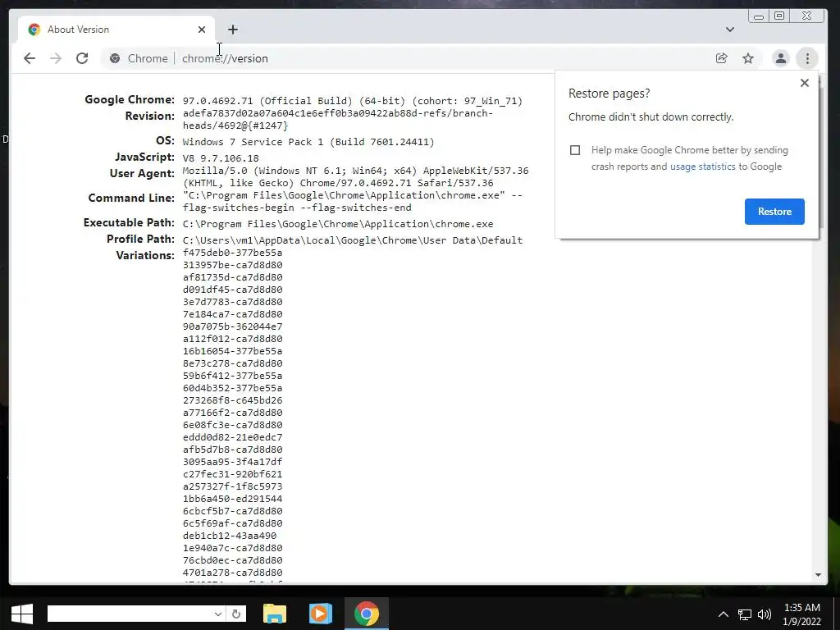Click the Variations: label
This screenshot has height=630, width=840.
coord(145,256)
